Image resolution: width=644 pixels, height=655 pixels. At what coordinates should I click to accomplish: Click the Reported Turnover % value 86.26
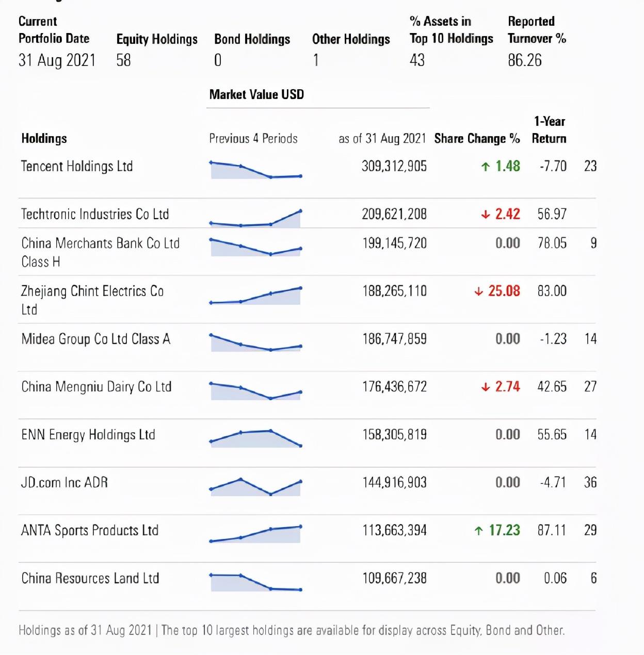[524, 60]
